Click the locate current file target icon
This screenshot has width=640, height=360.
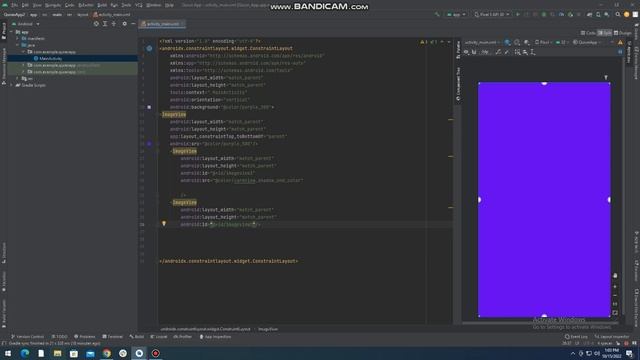click(x=96, y=24)
